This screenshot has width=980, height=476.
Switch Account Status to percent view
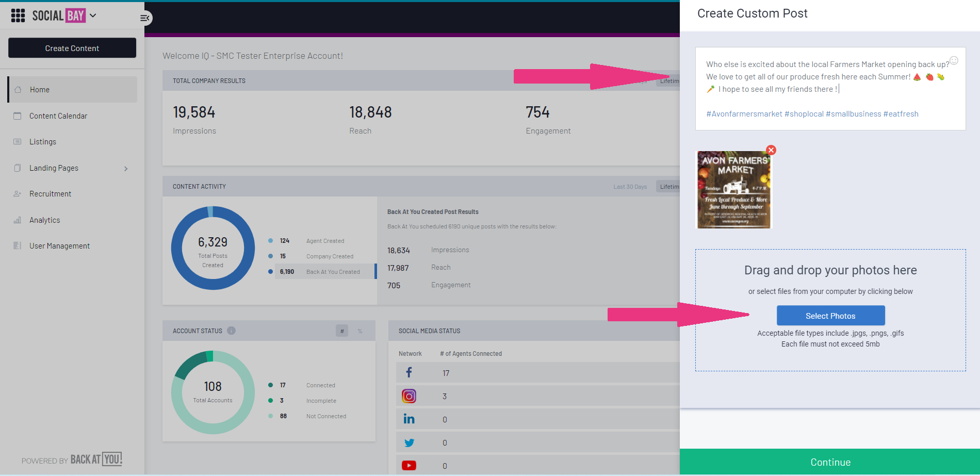click(360, 331)
